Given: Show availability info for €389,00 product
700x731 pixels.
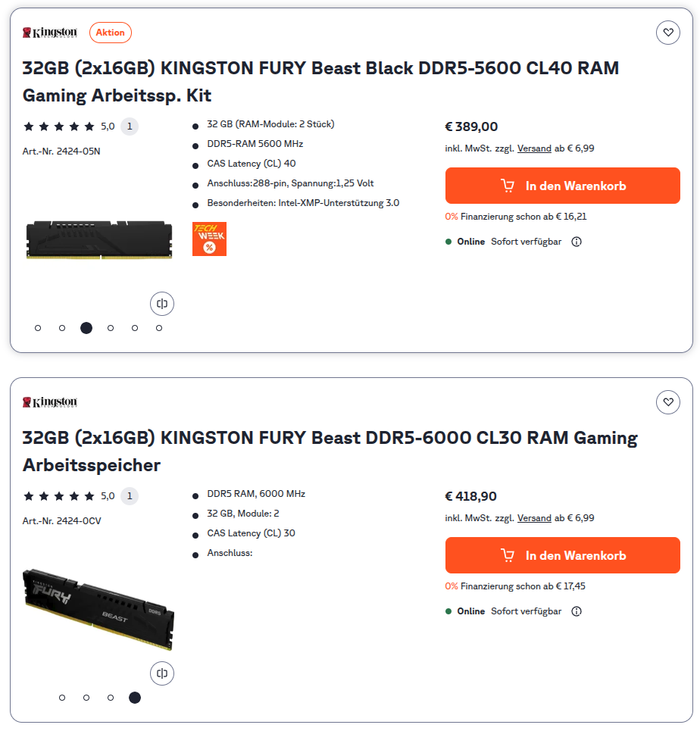Looking at the screenshot, I should pos(577,242).
